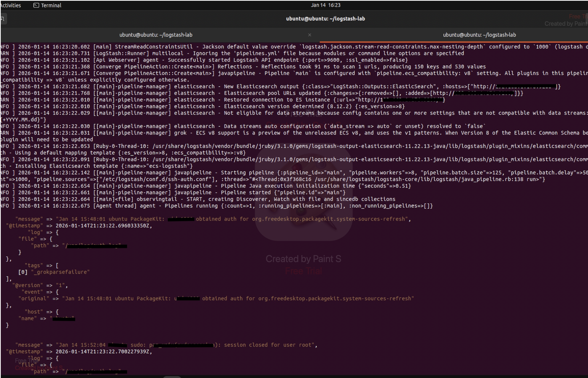
Task: Click the "original" PackageKit event line
Action: coord(216,299)
